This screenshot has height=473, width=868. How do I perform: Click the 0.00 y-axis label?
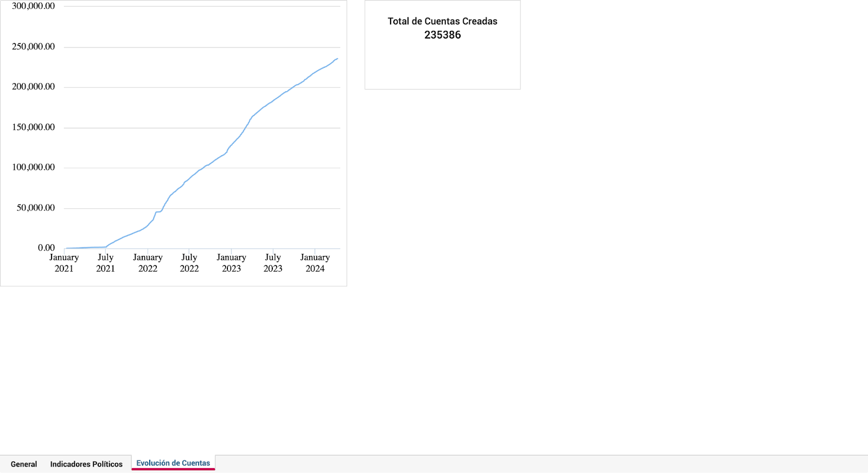(x=46, y=248)
